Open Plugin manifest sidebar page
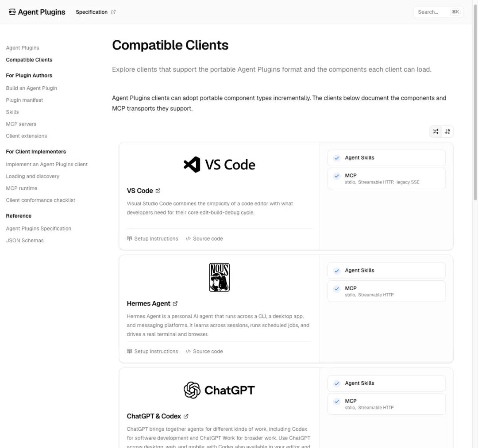Screen dimensions: 478x448 (x=24, y=100)
